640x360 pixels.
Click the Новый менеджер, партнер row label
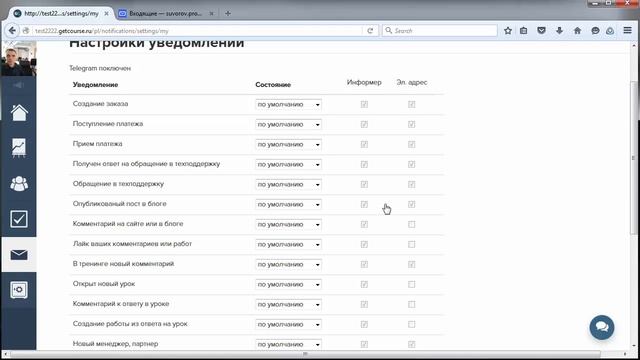click(x=116, y=344)
